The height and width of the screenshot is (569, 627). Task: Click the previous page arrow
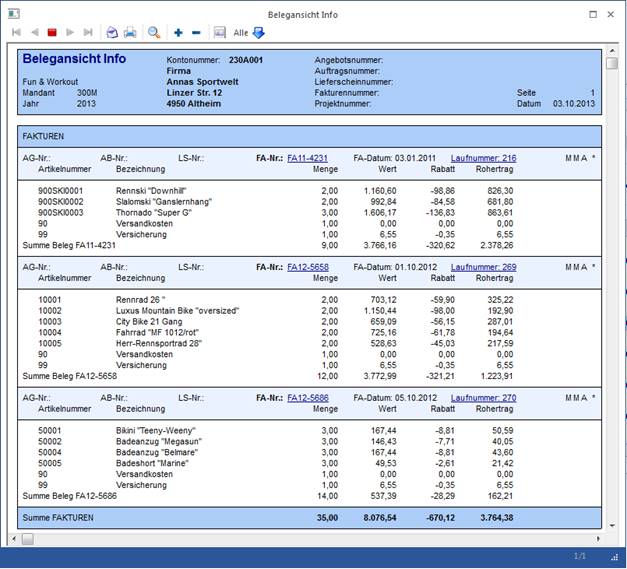pyautogui.click(x=34, y=33)
